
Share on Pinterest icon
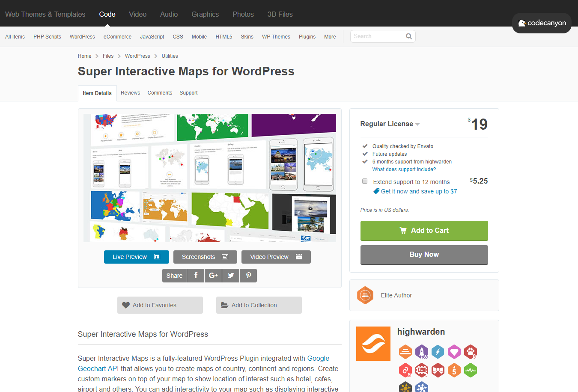click(x=248, y=276)
